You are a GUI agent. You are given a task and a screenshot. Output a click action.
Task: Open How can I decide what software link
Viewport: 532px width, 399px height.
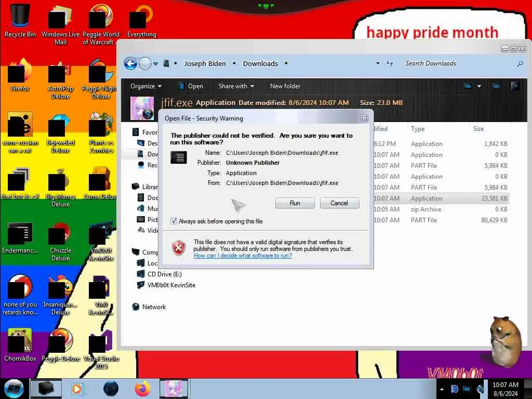[243, 256]
